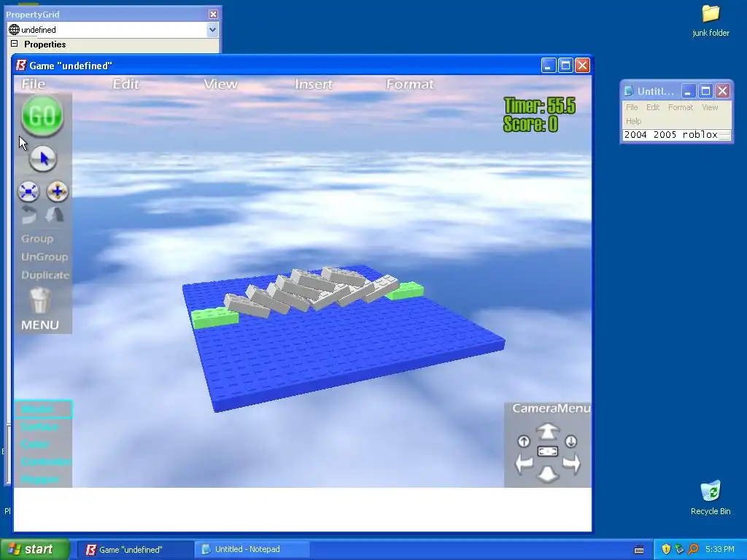Open Notepad's Edit menu
The width and height of the screenshot is (747, 560).
coord(653,107)
